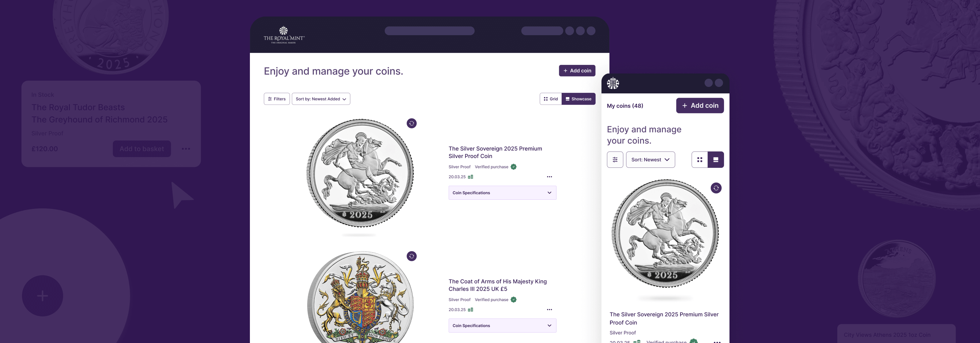Open the Silver Sovereign 2025 coin title link
Viewport: 980px width, 343px height.
tap(495, 152)
